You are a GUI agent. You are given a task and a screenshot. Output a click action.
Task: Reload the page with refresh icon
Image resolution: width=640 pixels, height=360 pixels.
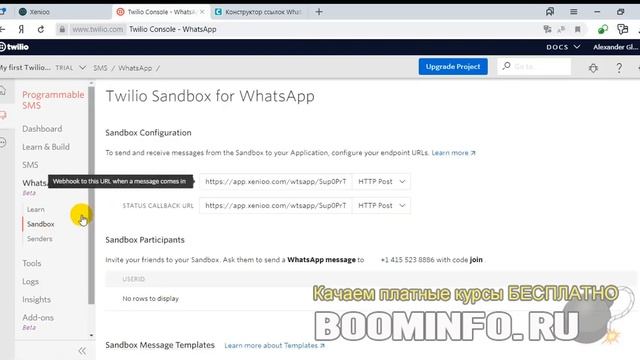[x=41, y=29]
